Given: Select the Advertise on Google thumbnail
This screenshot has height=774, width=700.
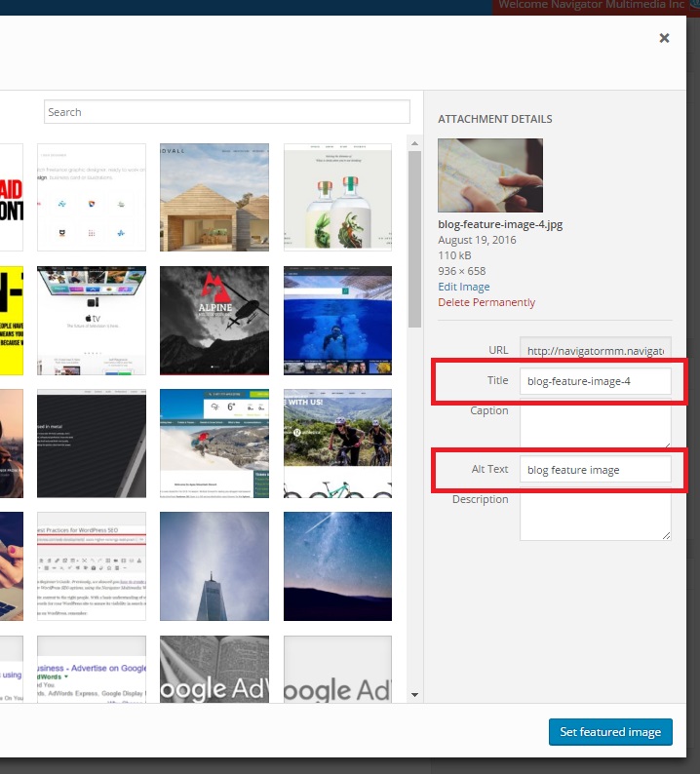Looking at the screenshot, I should tap(92, 670).
